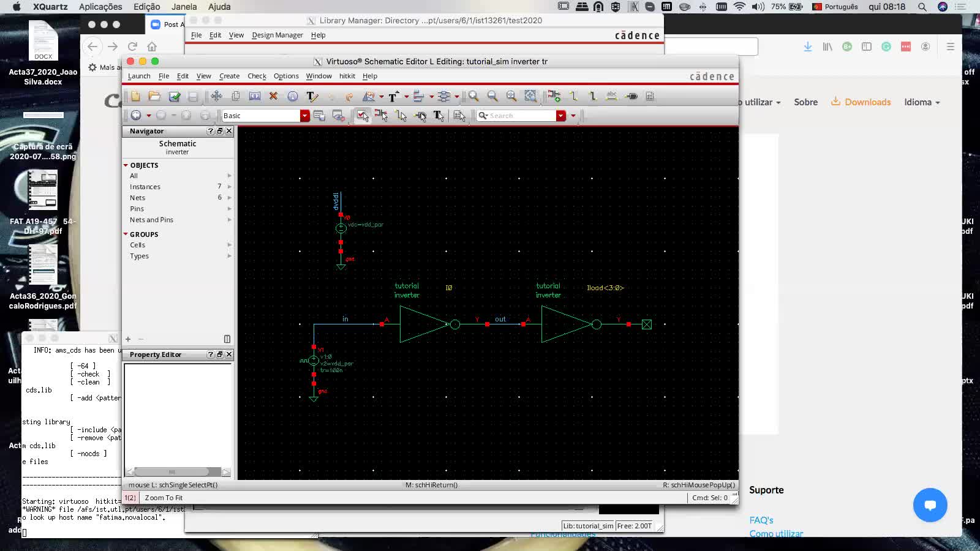Click the Check and Save icon
980x551 pixels.
click(175, 96)
